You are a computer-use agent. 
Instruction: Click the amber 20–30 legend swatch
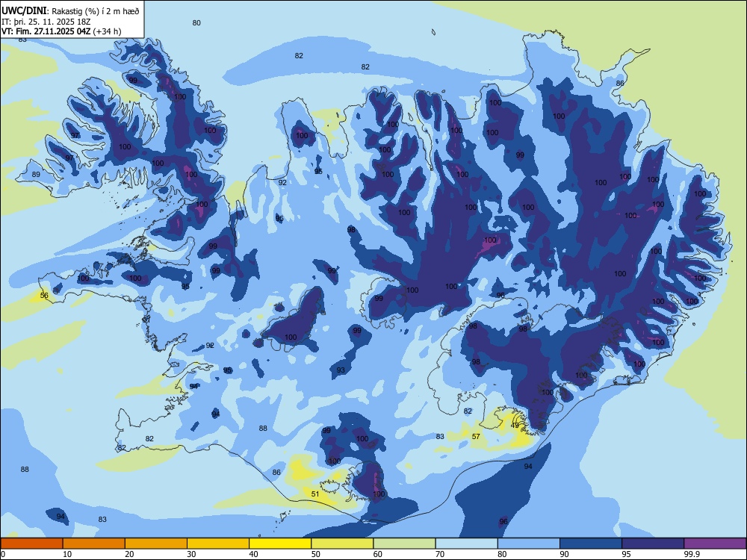pos(156,544)
